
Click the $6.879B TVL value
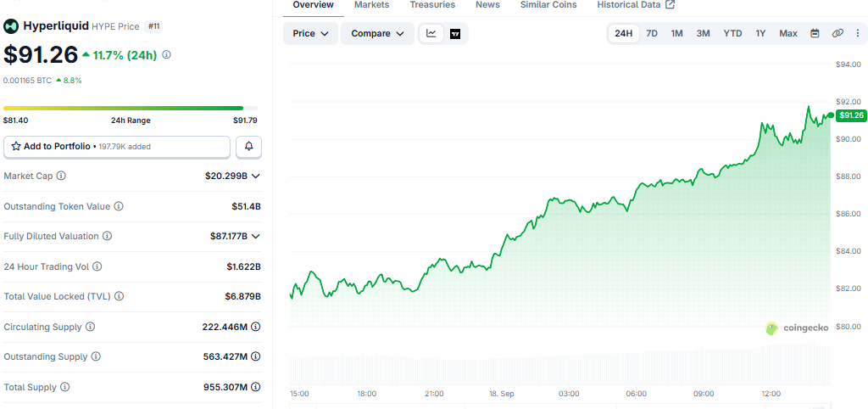(x=243, y=296)
